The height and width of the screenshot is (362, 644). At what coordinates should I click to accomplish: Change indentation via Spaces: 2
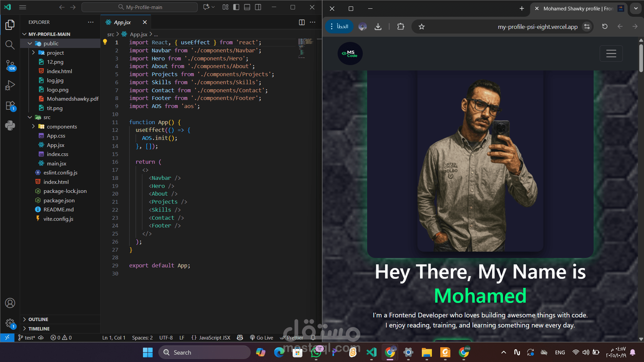tap(142, 338)
